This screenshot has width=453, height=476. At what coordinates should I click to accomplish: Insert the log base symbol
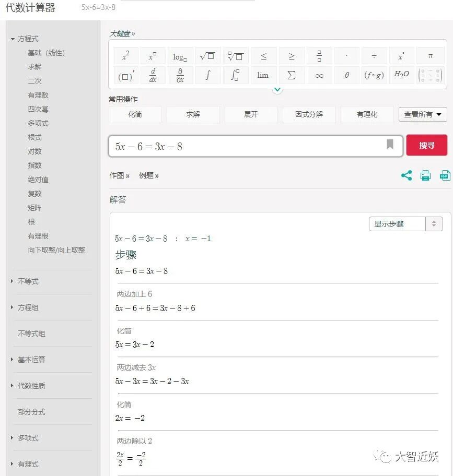click(x=180, y=56)
